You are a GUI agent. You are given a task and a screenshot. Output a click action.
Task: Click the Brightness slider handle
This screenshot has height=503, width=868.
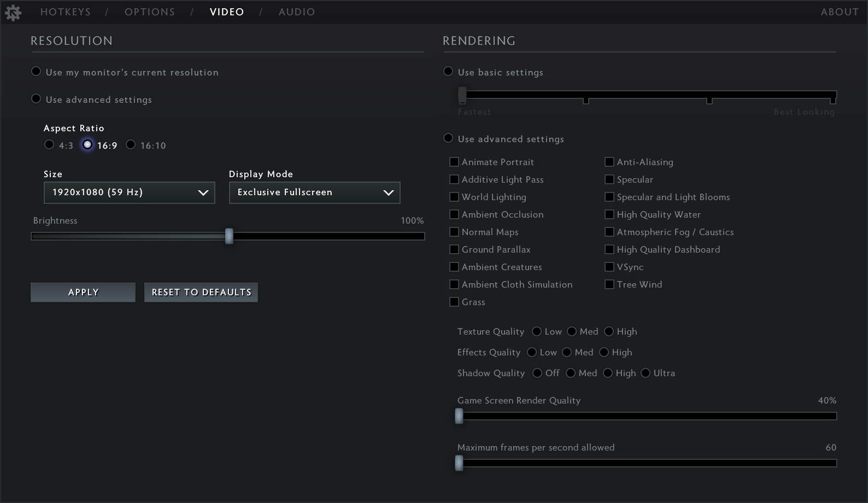pos(229,236)
